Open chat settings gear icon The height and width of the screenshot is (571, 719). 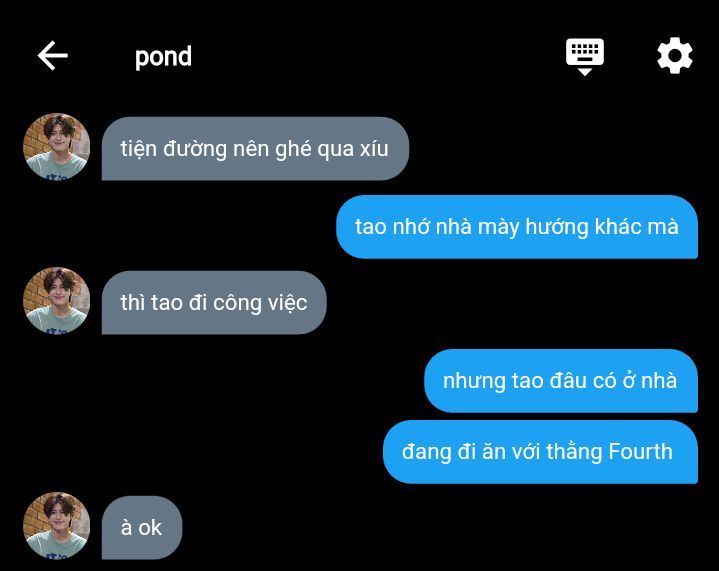click(675, 56)
